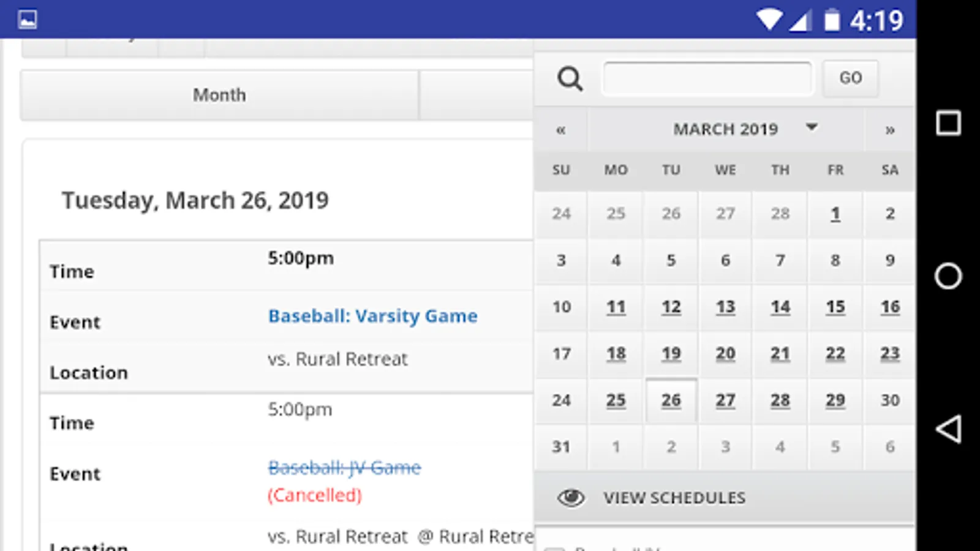Select March 26 in the calendar
This screenshot has height=551, width=980.
671,400
